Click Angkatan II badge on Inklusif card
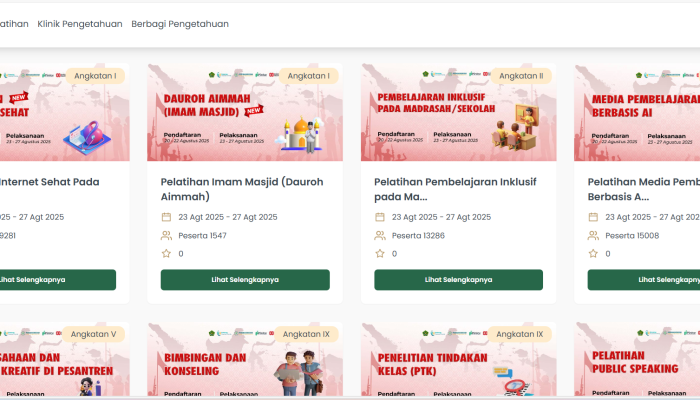700x400 pixels. [521, 76]
